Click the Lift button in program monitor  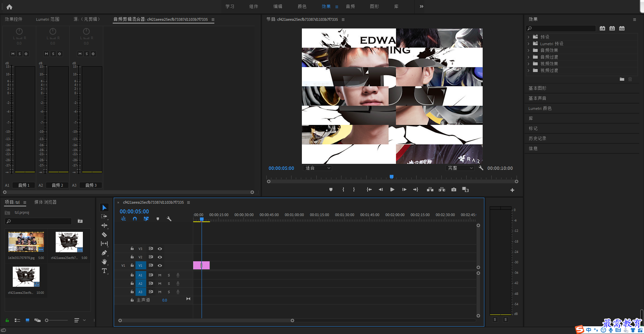430,190
